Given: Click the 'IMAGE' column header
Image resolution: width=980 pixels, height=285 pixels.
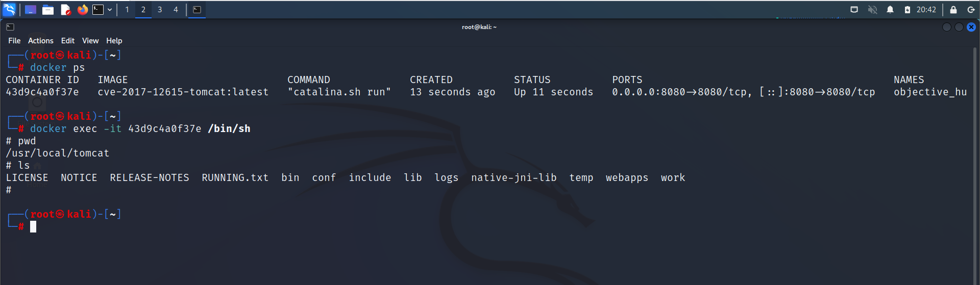Looking at the screenshot, I should [113, 80].
